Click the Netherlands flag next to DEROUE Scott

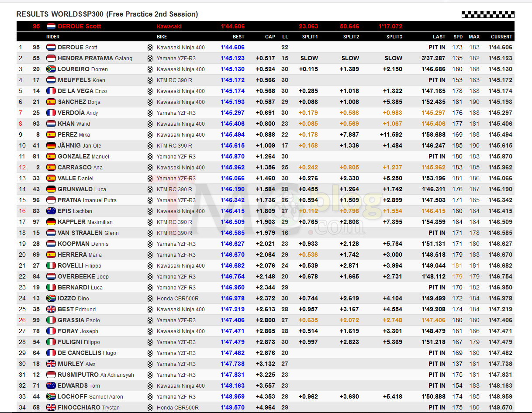coord(51,47)
